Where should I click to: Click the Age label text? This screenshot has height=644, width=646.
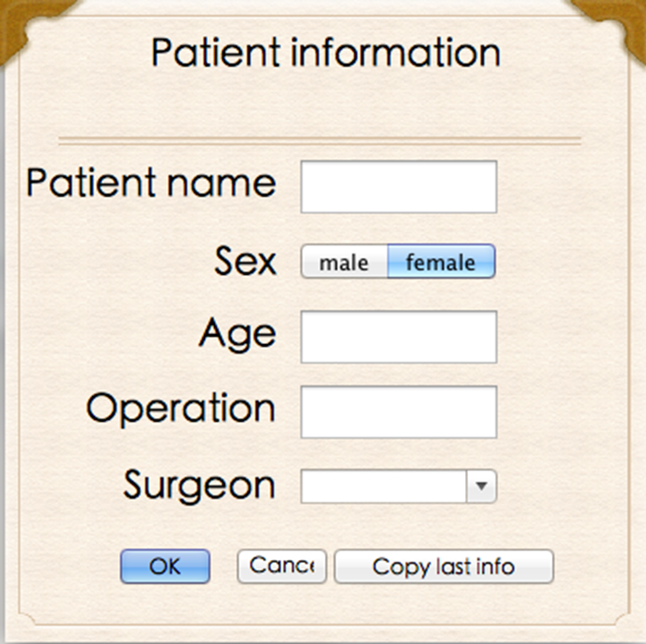(238, 334)
